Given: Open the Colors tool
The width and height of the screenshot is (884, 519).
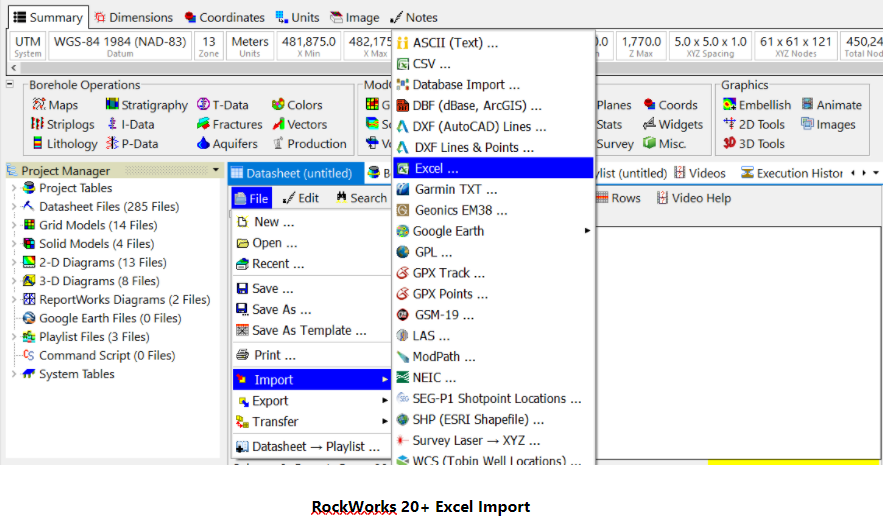Looking at the screenshot, I should click(297, 105).
